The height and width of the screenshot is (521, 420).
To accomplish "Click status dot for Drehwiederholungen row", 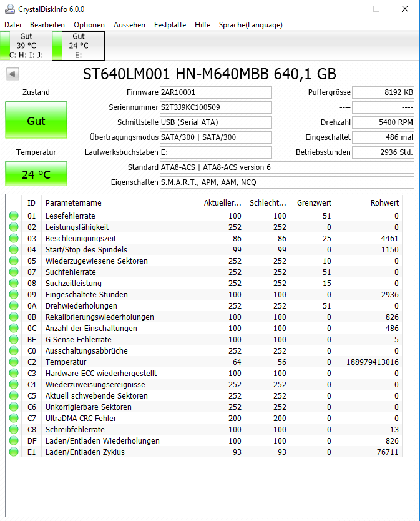I will (x=14, y=305).
